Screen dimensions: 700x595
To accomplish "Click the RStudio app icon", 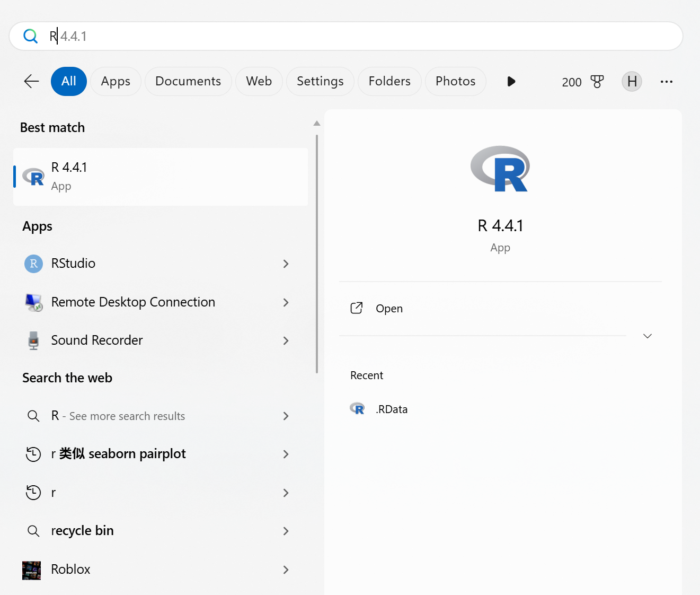I will tap(33, 264).
